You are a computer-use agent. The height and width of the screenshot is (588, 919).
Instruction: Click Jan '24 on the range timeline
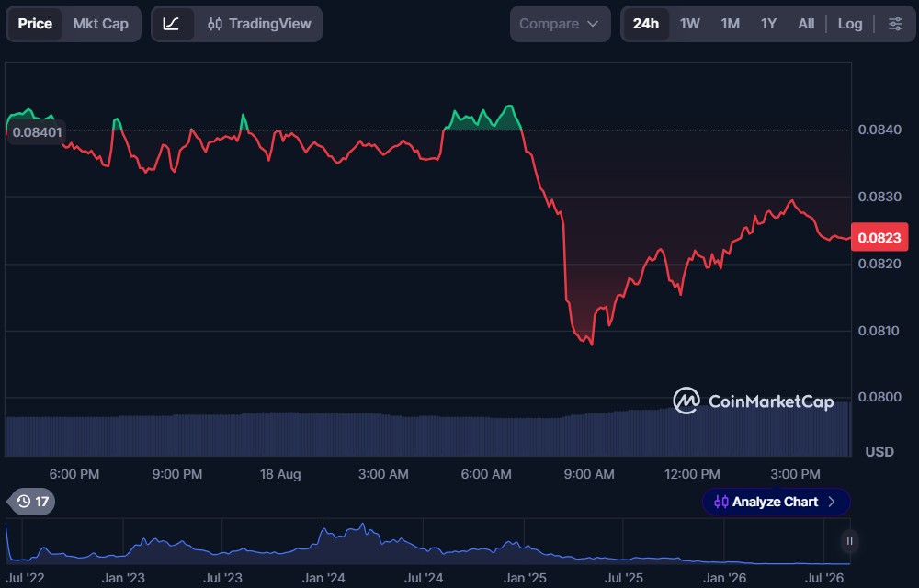coord(323,579)
